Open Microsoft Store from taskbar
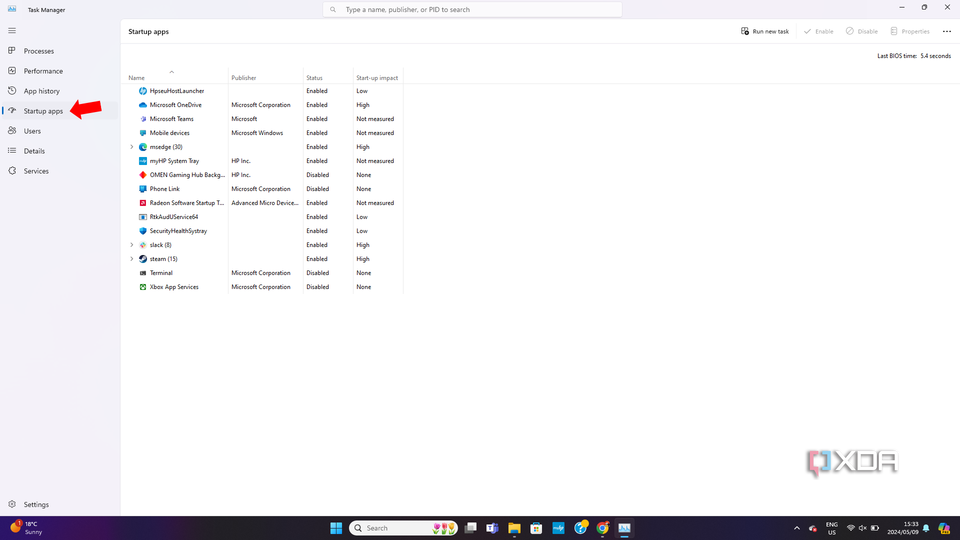960x540 pixels. tap(536, 528)
